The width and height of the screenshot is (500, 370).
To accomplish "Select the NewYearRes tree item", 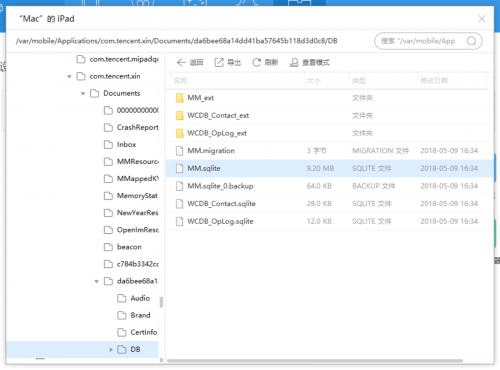I will [x=138, y=213].
